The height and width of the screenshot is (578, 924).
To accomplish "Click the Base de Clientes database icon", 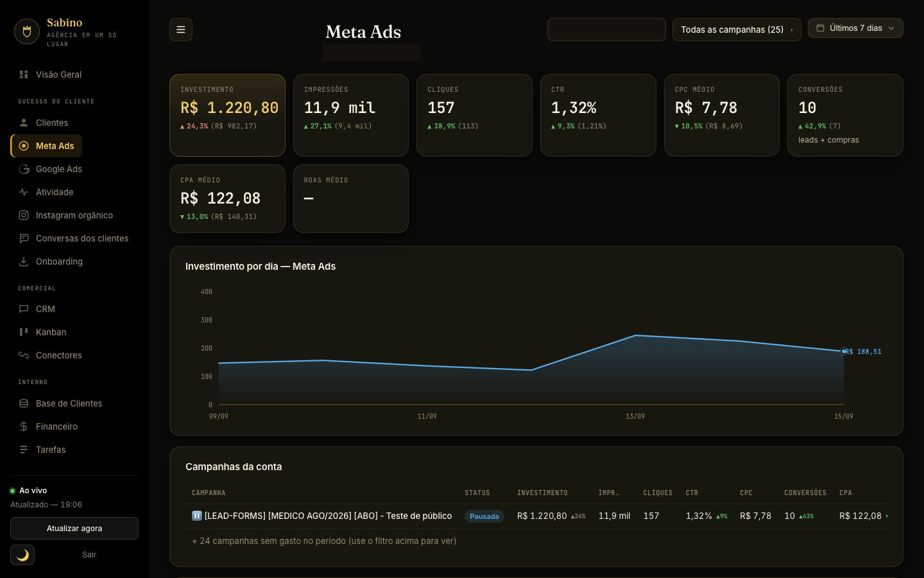I will 24,403.
